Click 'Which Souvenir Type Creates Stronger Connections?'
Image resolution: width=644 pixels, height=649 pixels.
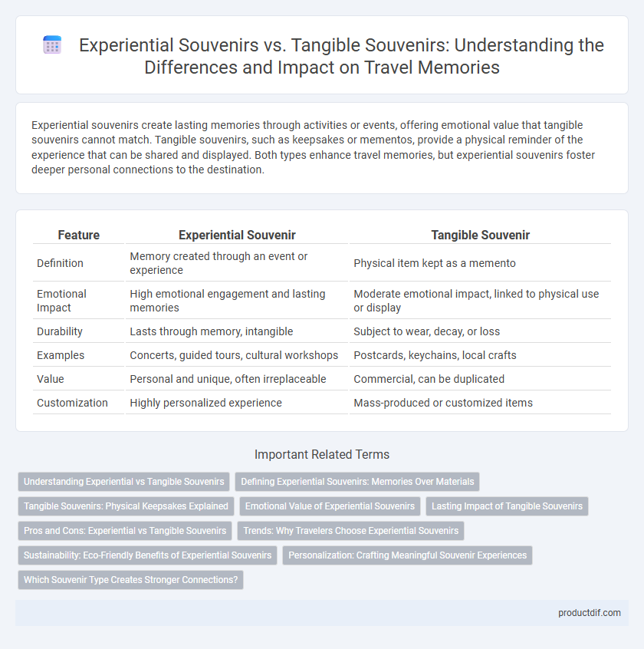coord(130,580)
